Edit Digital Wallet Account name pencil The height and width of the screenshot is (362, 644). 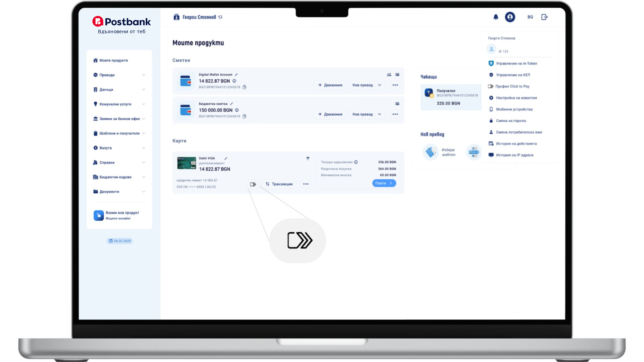[236, 75]
